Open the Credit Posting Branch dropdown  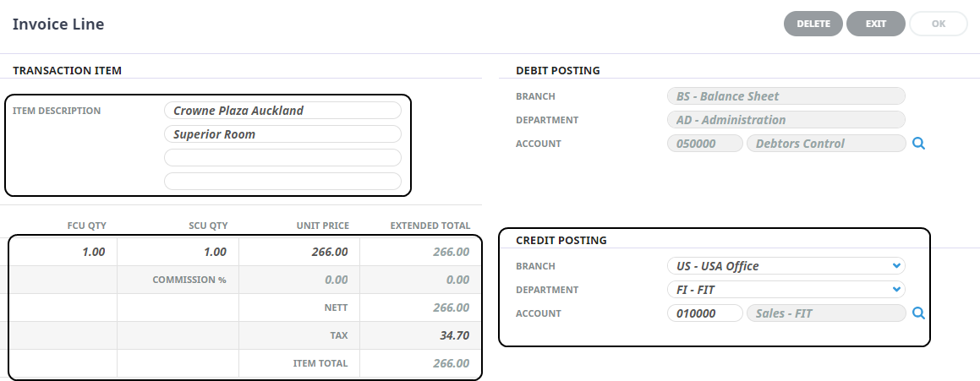tap(786, 266)
